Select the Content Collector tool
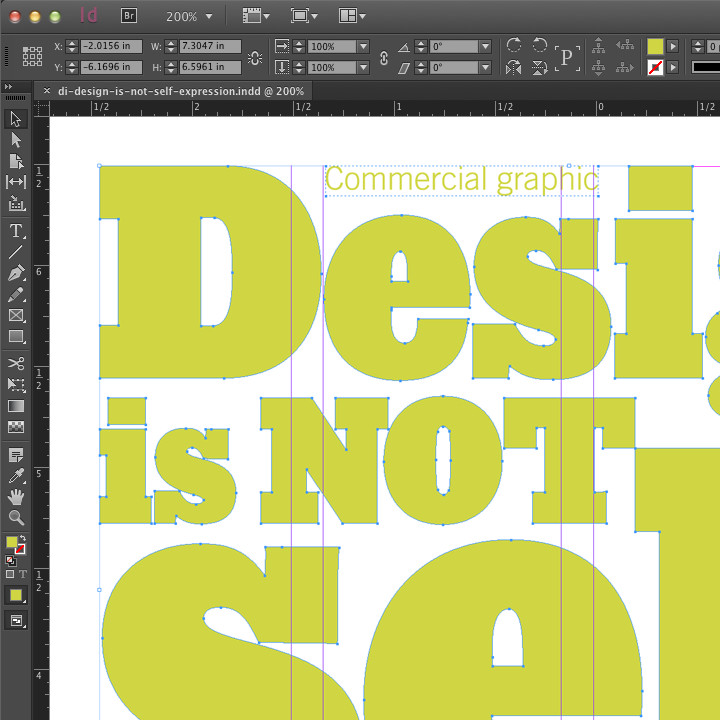The width and height of the screenshot is (720, 720). [16, 203]
